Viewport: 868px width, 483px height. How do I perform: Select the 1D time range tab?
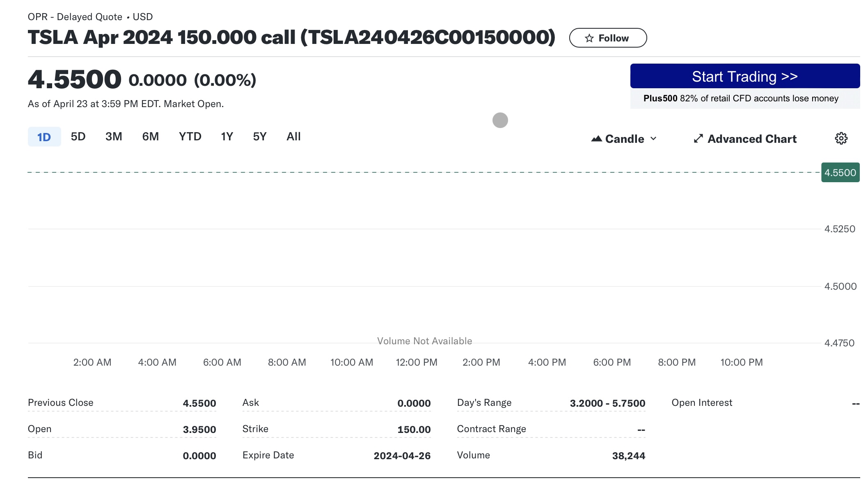coord(44,137)
